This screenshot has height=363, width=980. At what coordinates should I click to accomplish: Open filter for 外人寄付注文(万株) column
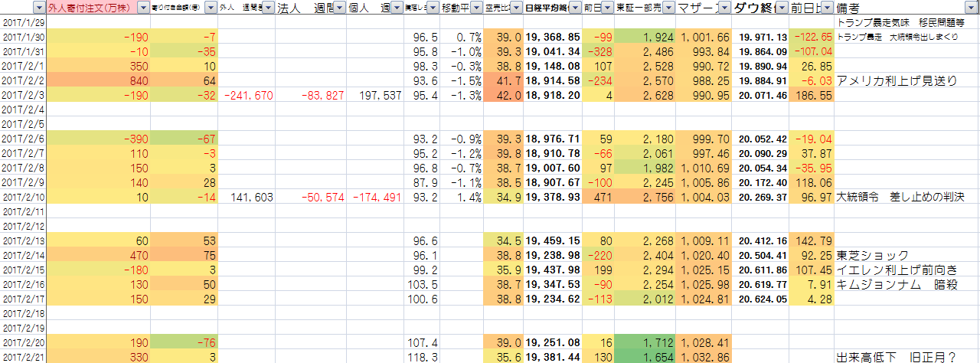click(x=142, y=8)
